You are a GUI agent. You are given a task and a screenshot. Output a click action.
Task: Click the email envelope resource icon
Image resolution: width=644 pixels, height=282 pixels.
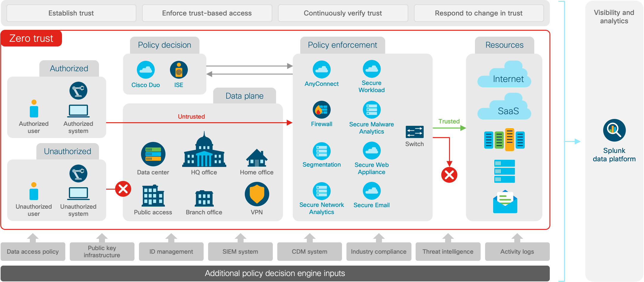click(505, 202)
